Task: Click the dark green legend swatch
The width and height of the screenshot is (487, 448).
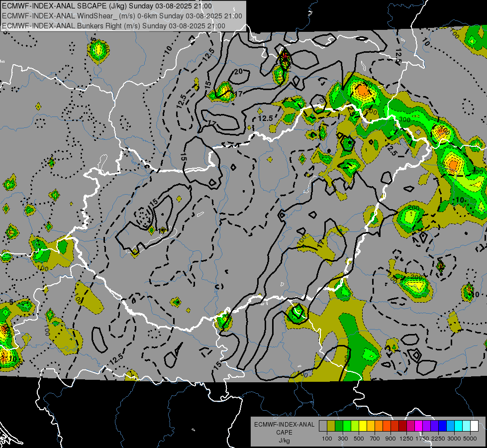Action: [339, 426]
